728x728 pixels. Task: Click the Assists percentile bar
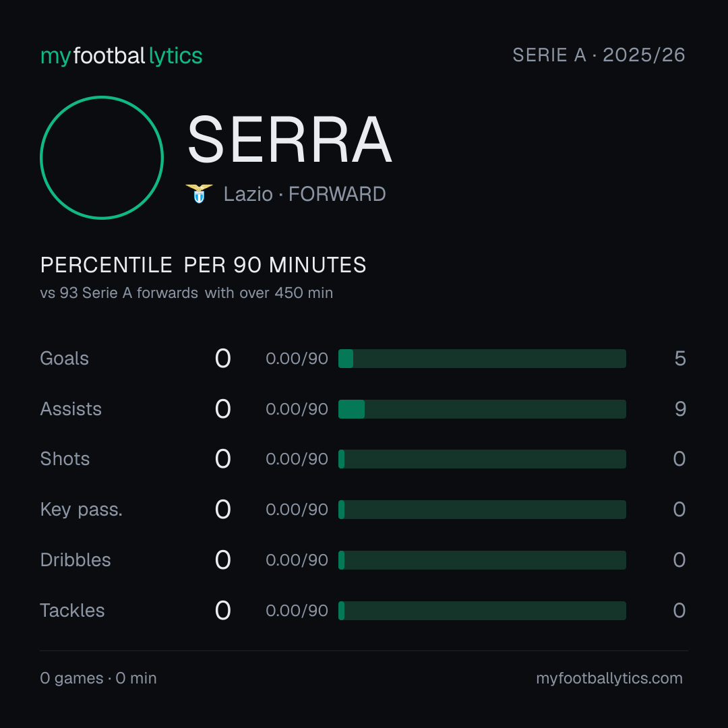(482, 409)
